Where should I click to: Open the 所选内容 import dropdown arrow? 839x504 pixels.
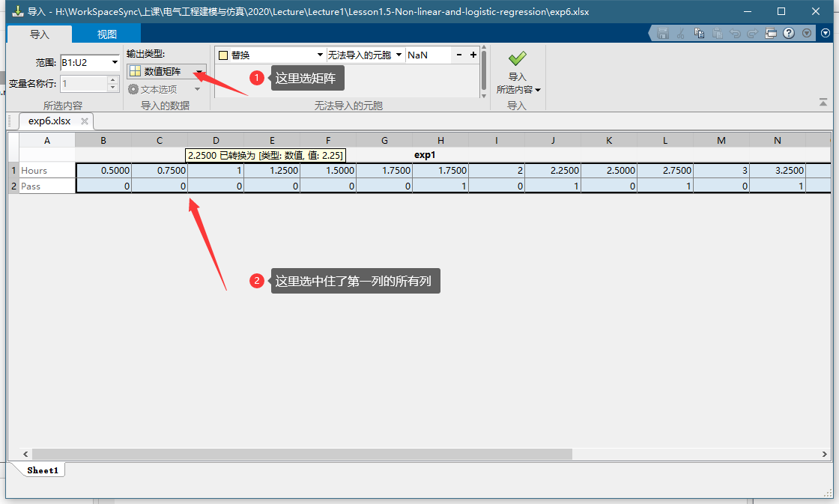[x=537, y=90]
